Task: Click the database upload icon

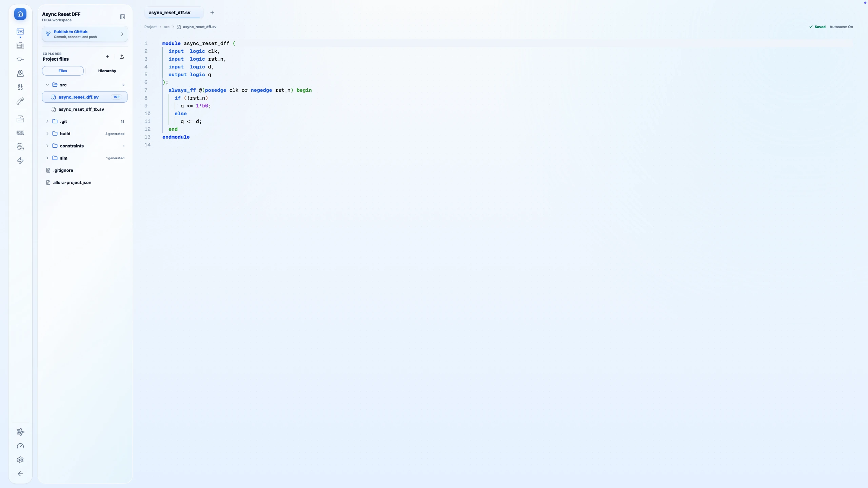Action: point(20,147)
